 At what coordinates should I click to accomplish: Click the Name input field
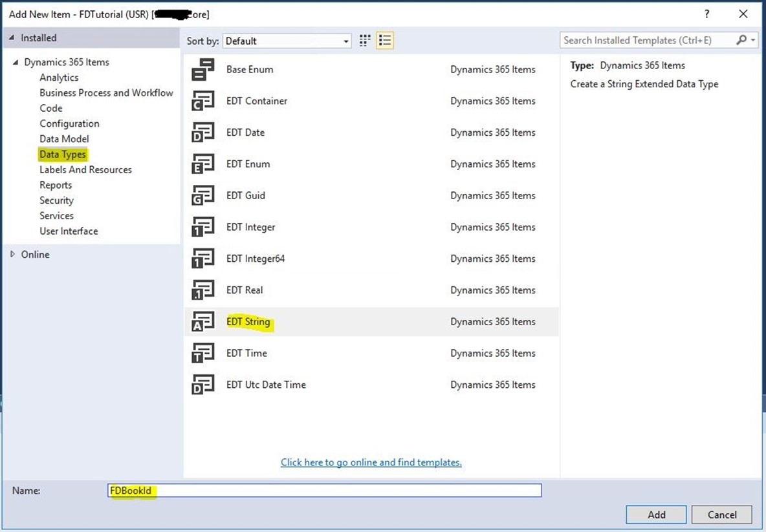[x=324, y=491]
